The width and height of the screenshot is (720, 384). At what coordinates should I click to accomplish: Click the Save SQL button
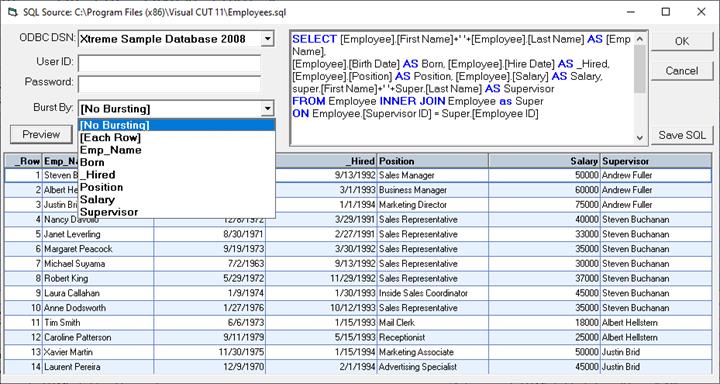click(x=681, y=135)
